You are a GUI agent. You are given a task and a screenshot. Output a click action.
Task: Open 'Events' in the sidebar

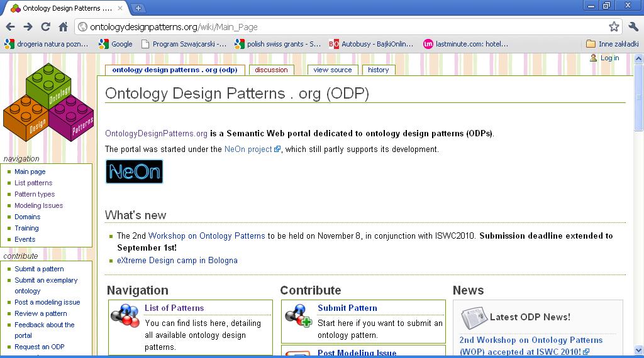coord(25,239)
